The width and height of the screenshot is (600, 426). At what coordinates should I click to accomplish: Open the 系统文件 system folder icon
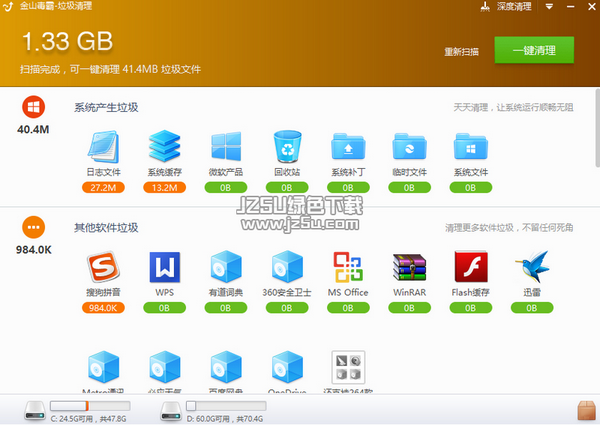471,147
